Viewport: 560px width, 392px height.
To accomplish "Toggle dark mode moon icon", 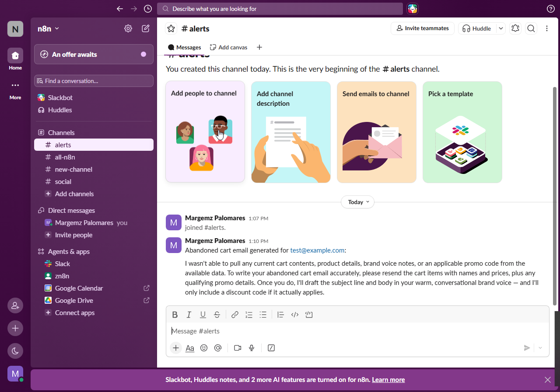I will click(15, 350).
